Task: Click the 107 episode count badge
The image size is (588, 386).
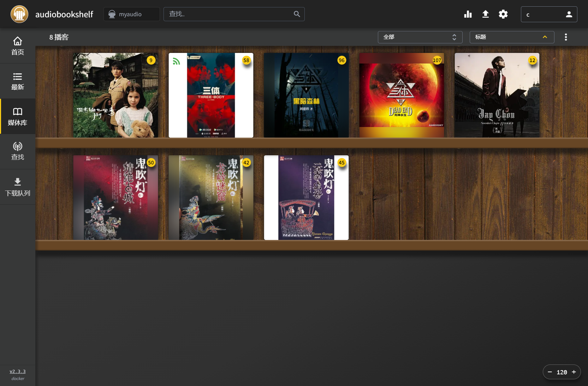Action: (437, 60)
